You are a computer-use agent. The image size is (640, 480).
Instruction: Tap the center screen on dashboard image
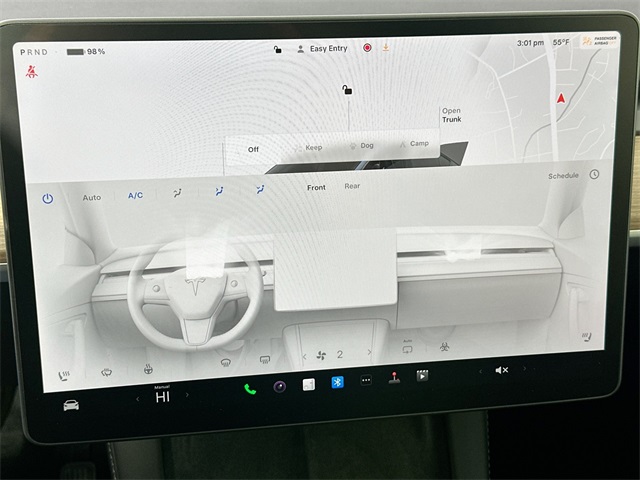click(x=335, y=271)
